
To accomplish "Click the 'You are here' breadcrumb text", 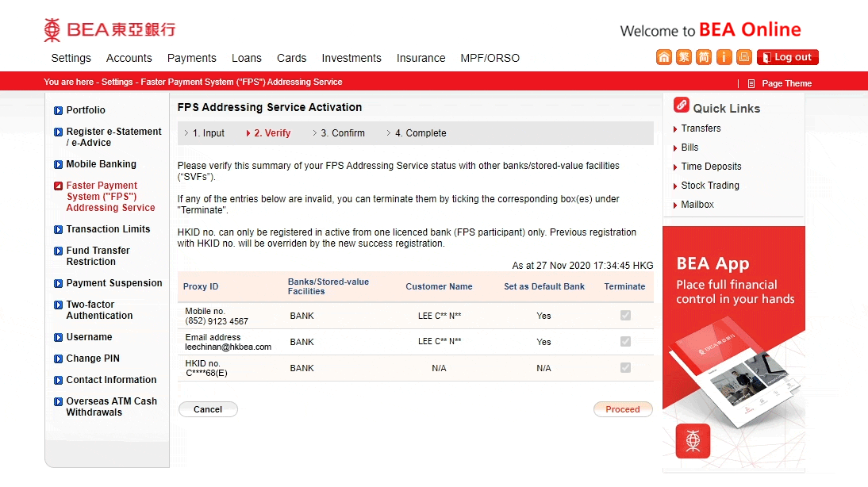I will point(69,82).
